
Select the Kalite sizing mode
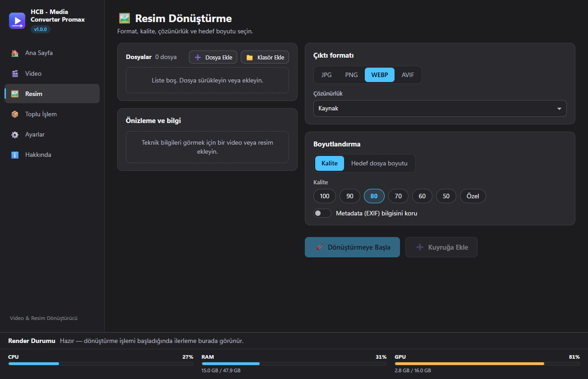pos(330,163)
